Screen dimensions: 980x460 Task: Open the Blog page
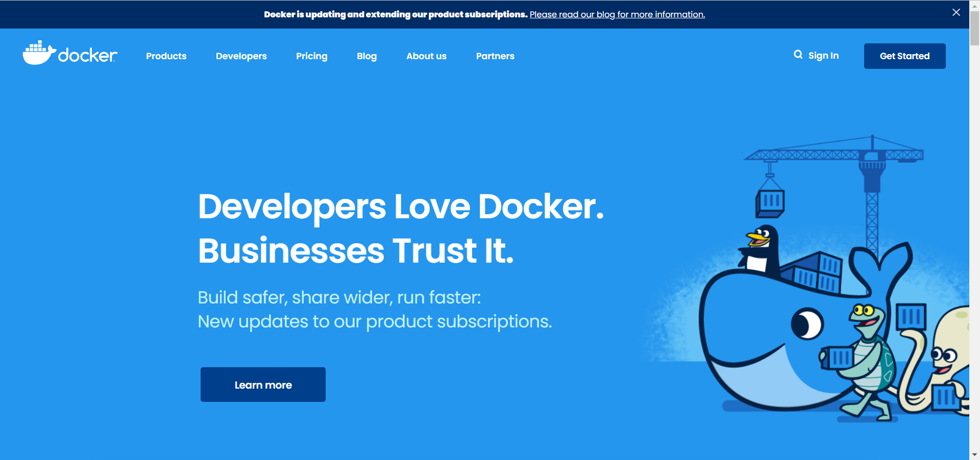[x=366, y=56]
